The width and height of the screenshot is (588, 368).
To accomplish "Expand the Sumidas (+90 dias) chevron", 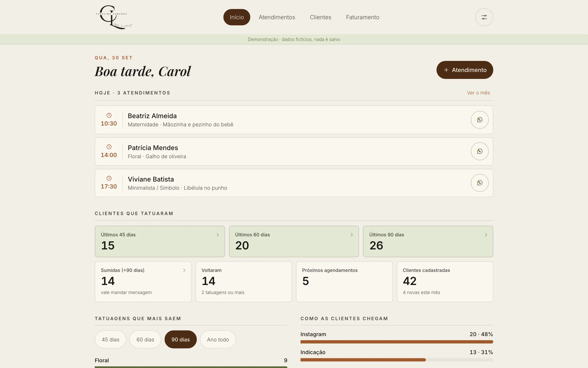I will [184, 270].
